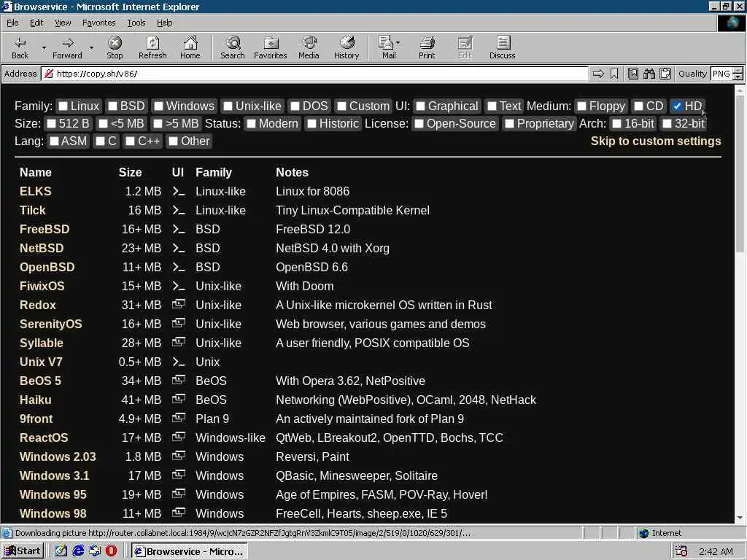Open the History panel
747x560 pixels.
(x=347, y=47)
